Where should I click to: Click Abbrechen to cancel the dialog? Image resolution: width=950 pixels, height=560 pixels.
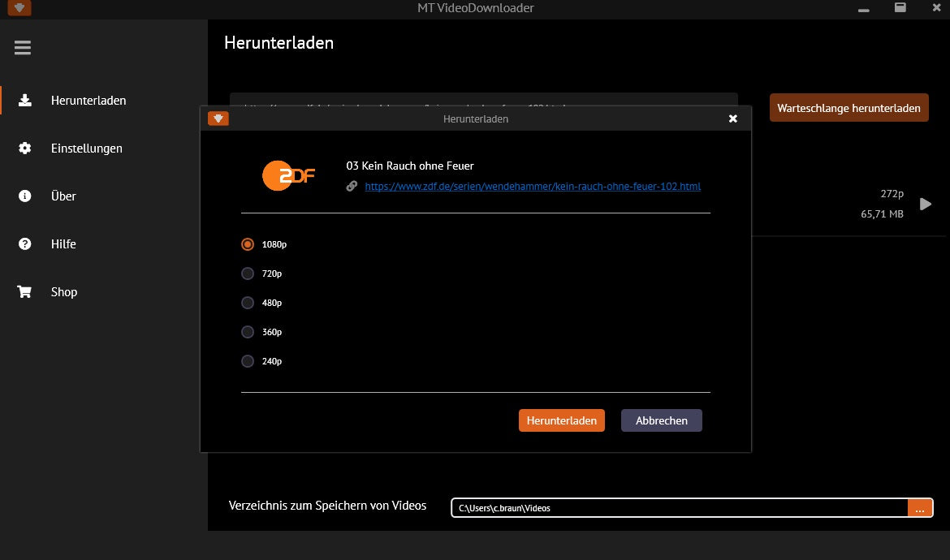point(661,420)
